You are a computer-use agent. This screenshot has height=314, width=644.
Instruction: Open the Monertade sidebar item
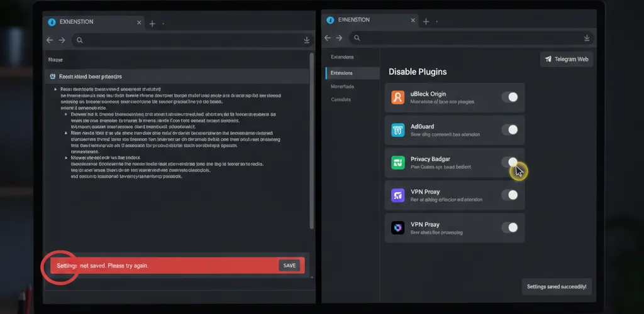[x=342, y=87]
